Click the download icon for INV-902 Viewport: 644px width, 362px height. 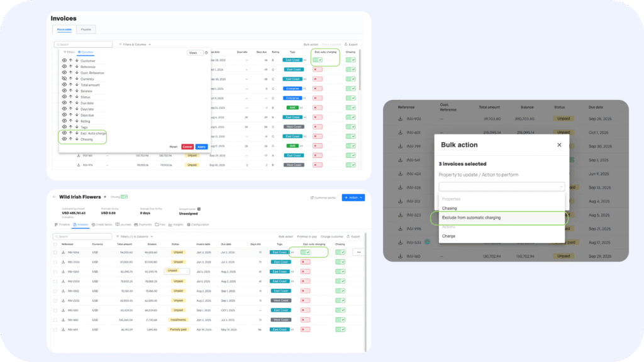[x=400, y=118]
